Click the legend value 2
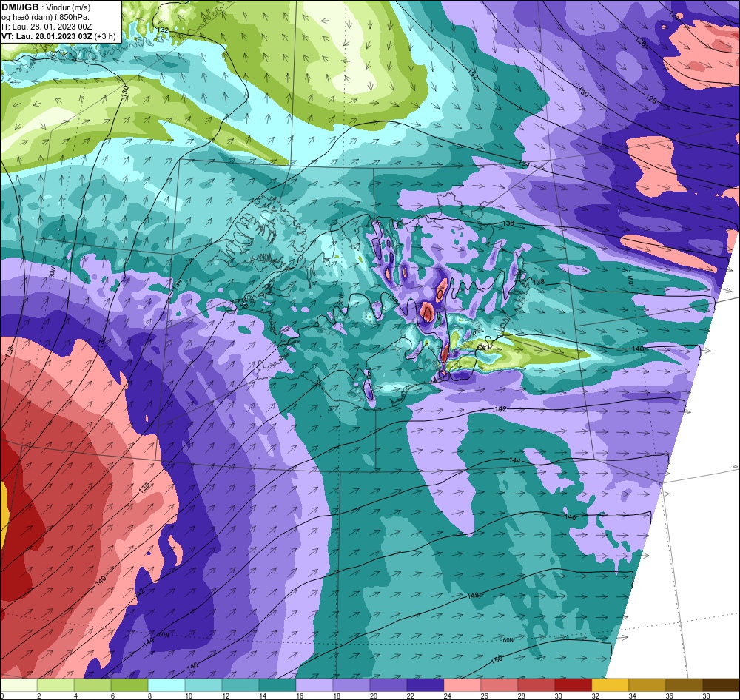The width and height of the screenshot is (740, 700). coord(39,696)
